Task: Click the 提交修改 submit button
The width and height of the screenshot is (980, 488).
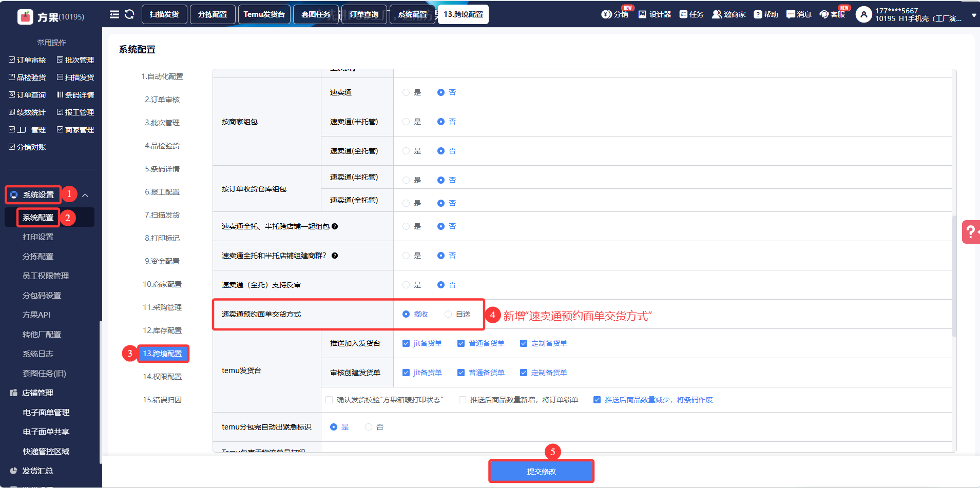Action: coord(541,471)
